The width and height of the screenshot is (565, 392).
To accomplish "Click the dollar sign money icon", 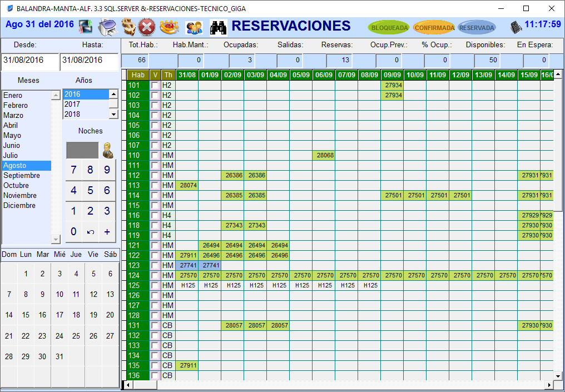I will [x=128, y=27].
